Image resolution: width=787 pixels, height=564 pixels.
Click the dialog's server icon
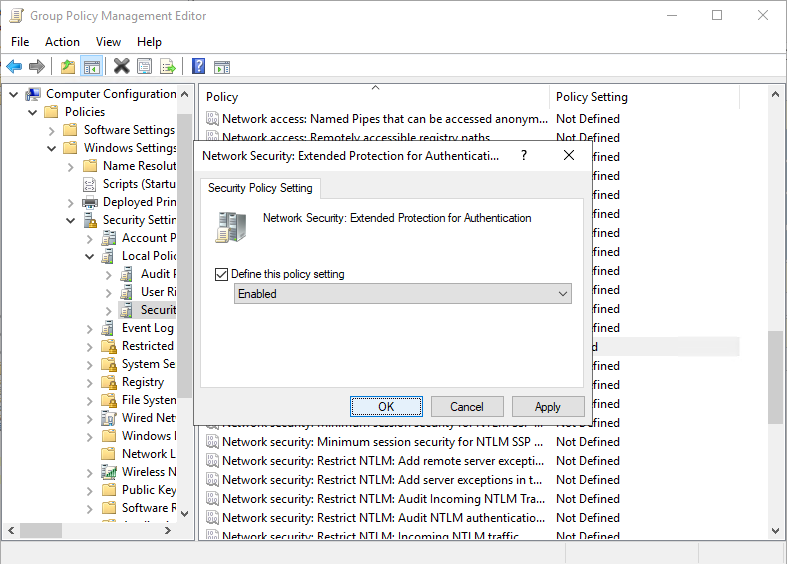(x=231, y=227)
